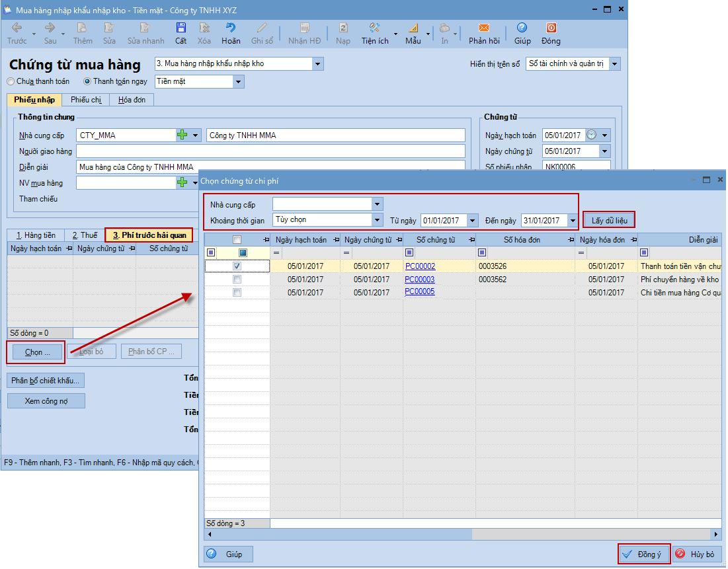
Task: Switch to the 1. Hàng tiền tab
Action: 36,235
